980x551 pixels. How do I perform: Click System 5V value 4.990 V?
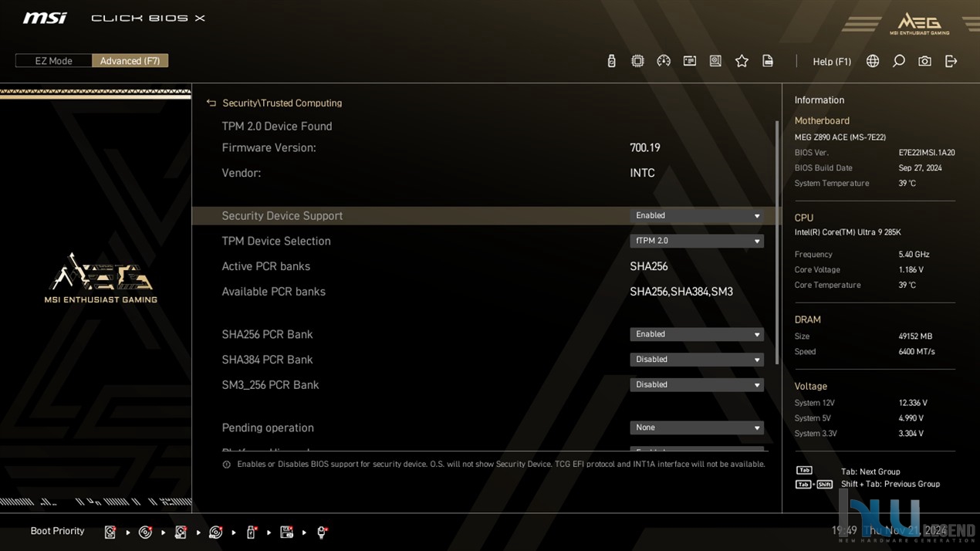click(x=911, y=418)
